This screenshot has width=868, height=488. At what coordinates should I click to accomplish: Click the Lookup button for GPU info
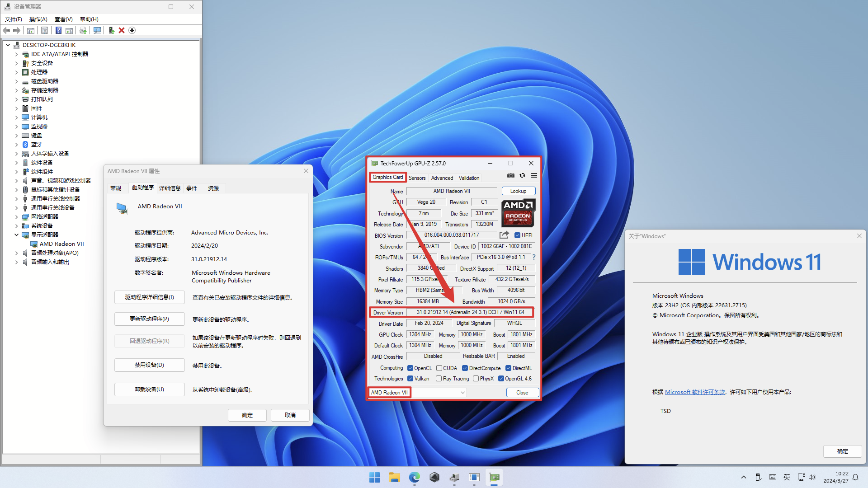(516, 191)
